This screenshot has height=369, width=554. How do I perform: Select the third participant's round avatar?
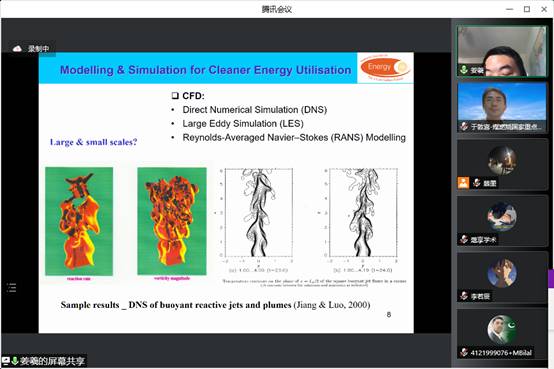pyautogui.click(x=502, y=160)
